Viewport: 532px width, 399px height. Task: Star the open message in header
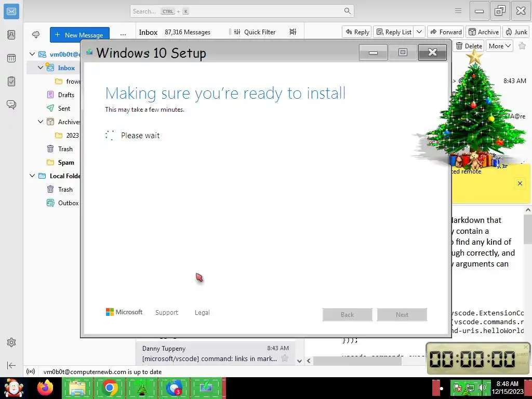522,46
